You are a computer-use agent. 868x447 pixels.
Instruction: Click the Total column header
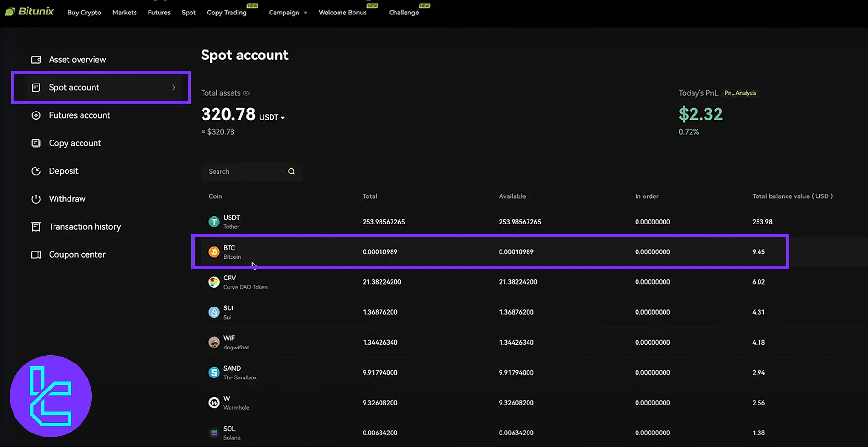[370, 196]
